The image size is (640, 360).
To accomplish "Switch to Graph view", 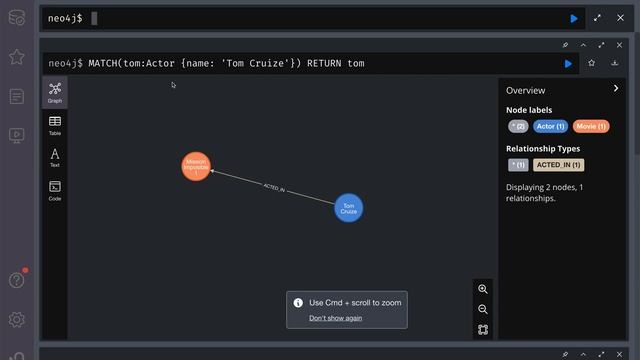I will click(55, 93).
